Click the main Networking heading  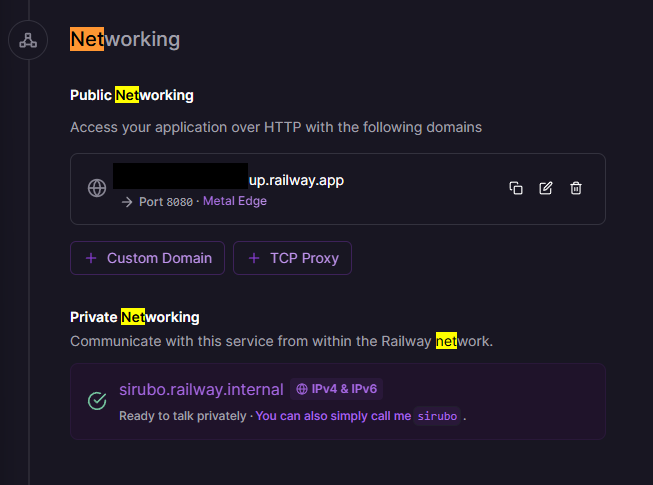click(125, 39)
